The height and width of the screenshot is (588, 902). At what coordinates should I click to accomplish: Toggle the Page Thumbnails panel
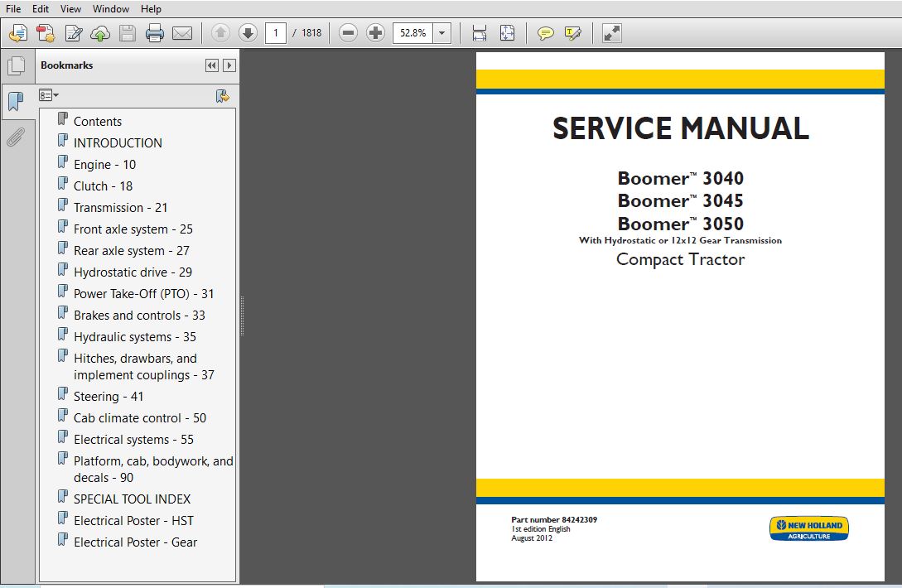click(x=16, y=66)
